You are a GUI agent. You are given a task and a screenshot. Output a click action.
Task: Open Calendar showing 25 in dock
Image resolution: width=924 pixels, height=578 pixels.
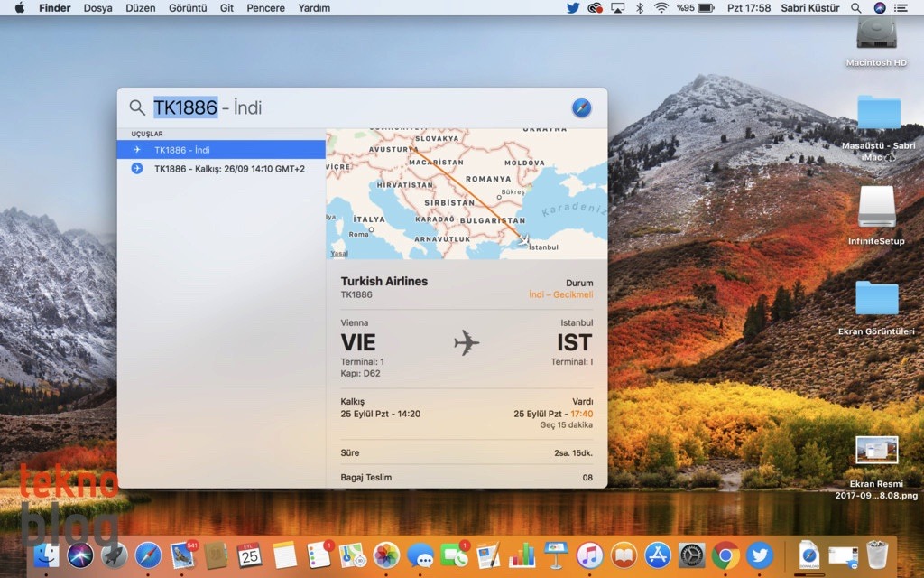tap(249, 555)
